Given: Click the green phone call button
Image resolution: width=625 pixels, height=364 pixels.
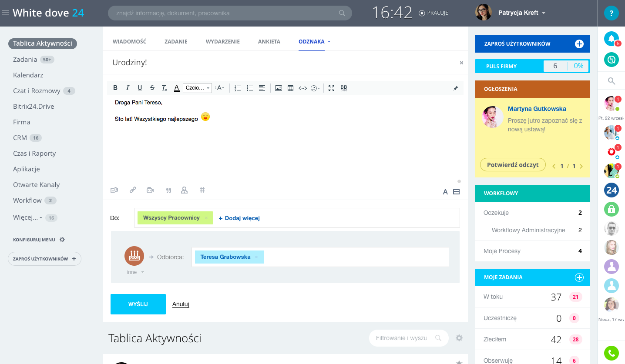Looking at the screenshot, I should point(611,353).
